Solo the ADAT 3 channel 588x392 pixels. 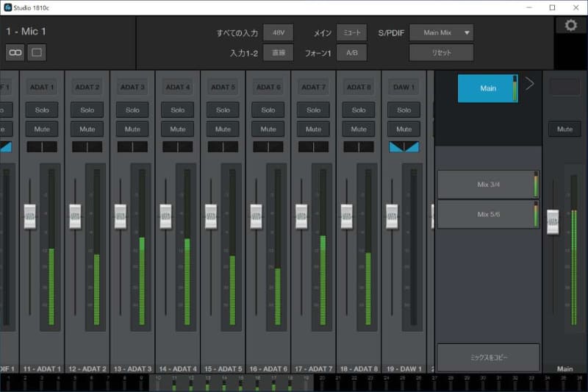coord(132,110)
